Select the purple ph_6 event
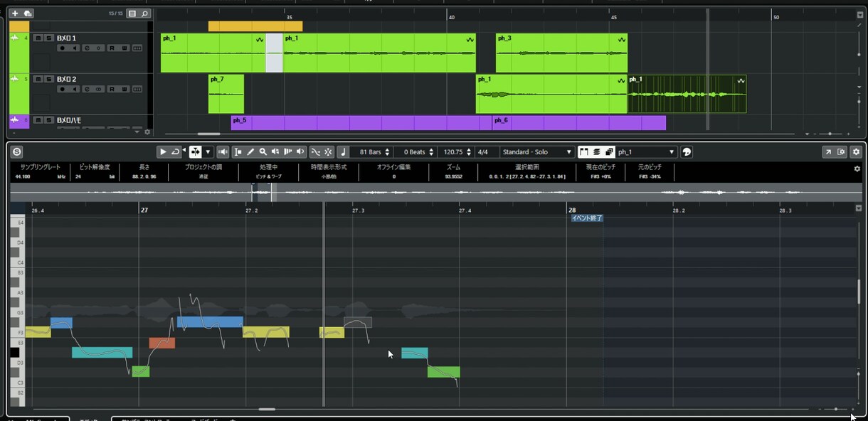The image size is (868, 421). [x=579, y=122]
